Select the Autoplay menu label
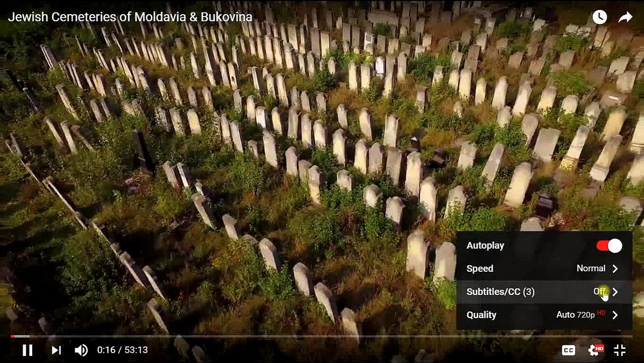Viewport: 644px width, 363px height. (485, 246)
